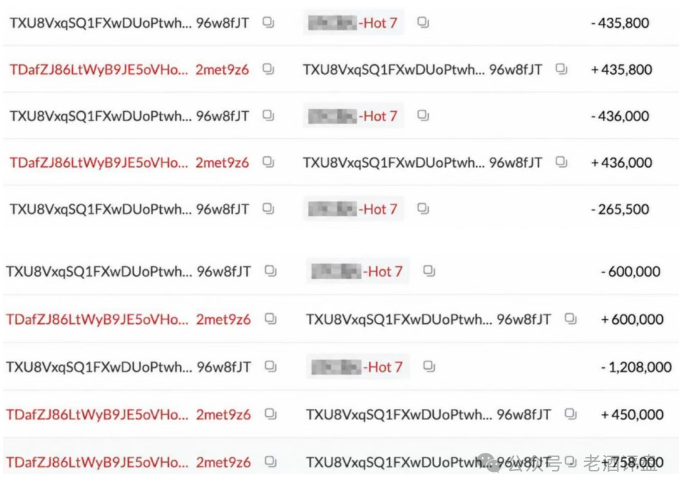The width and height of the screenshot is (679, 490).
Task: Copy sender address in -435,800 row
Action: [268, 22]
